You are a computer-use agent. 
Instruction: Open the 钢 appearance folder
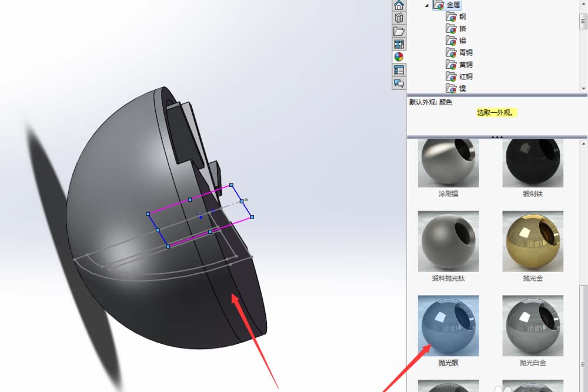click(x=456, y=16)
